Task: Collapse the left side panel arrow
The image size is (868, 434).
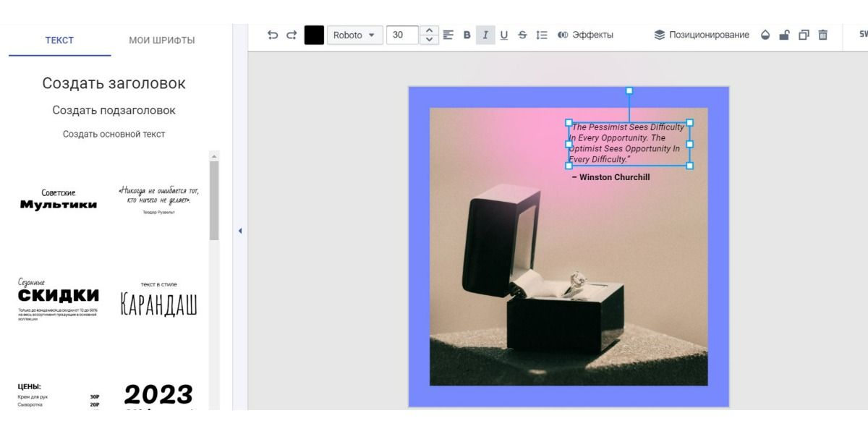Action: 240,231
